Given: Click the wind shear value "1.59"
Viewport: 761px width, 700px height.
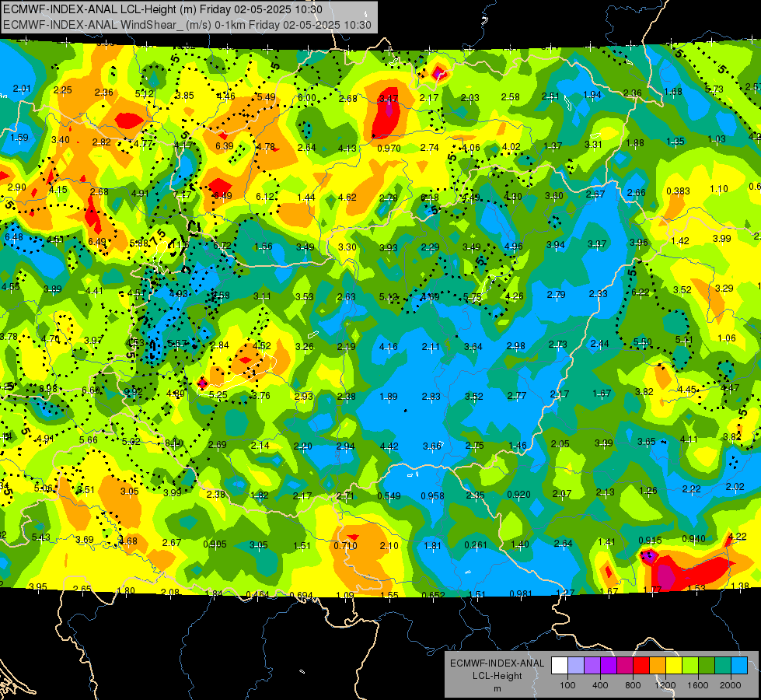Looking at the screenshot, I should click(19, 138).
